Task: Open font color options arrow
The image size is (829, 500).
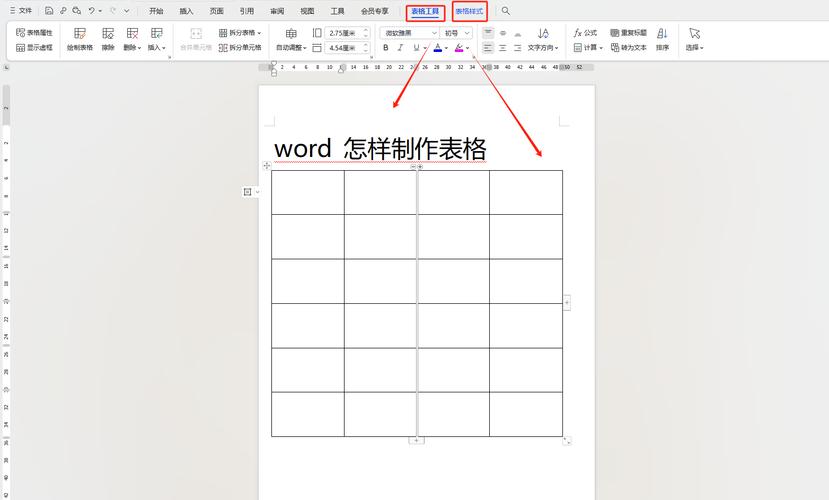Action: (446, 48)
